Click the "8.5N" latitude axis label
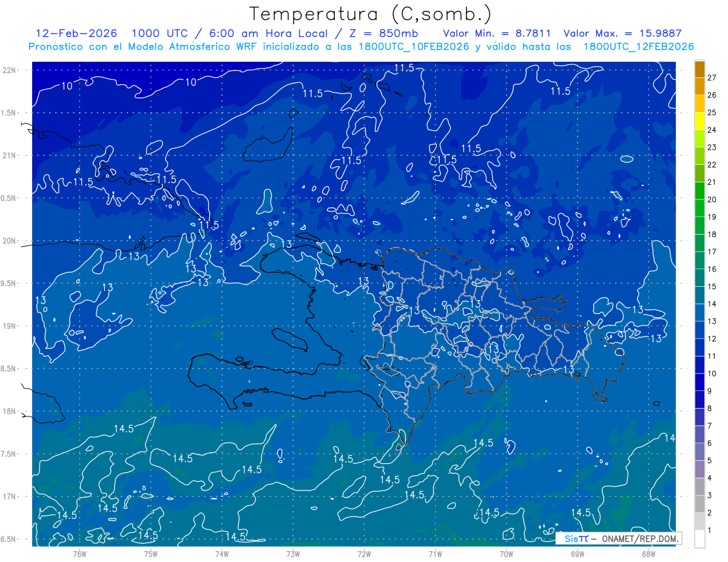The image size is (728, 562). point(8,369)
